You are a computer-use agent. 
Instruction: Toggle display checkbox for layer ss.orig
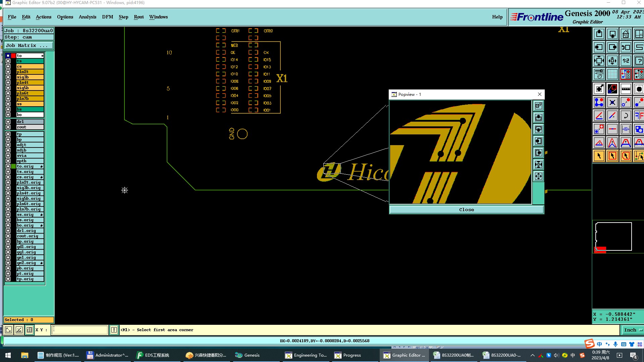(8, 215)
